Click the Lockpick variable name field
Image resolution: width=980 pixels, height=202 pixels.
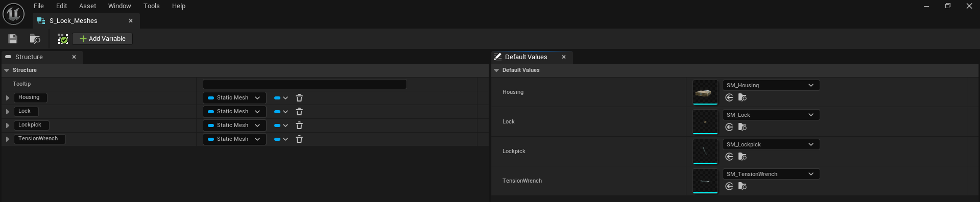(31, 125)
